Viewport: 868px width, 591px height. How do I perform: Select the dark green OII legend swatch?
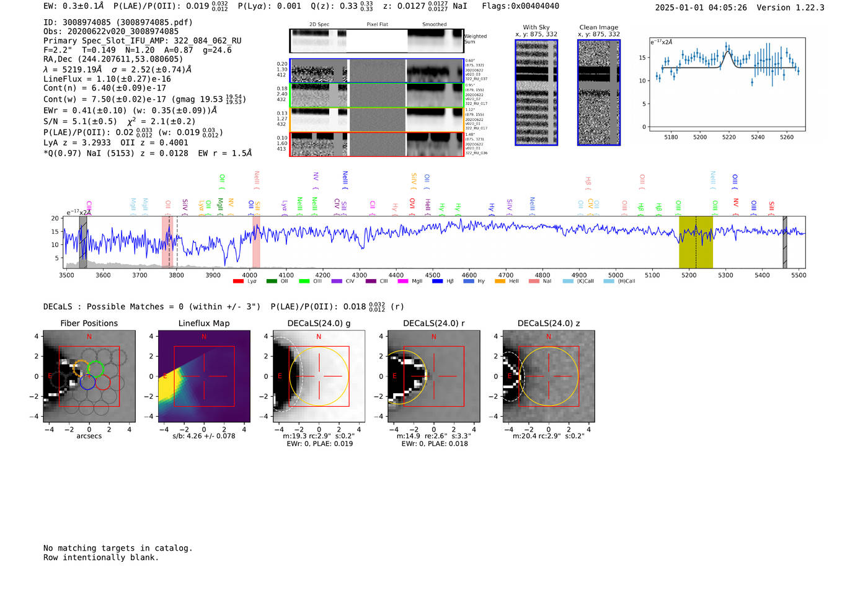click(x=272, y=282)
